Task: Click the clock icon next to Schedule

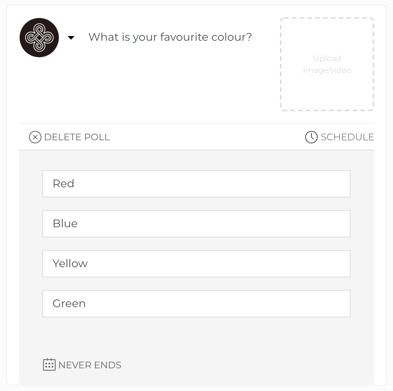Action: click(x=311, y=137)
